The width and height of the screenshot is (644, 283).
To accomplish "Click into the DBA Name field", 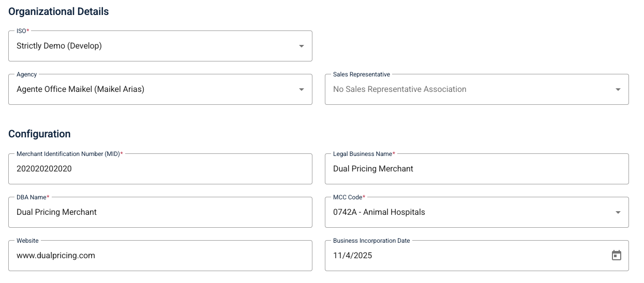I will [160, 212].
